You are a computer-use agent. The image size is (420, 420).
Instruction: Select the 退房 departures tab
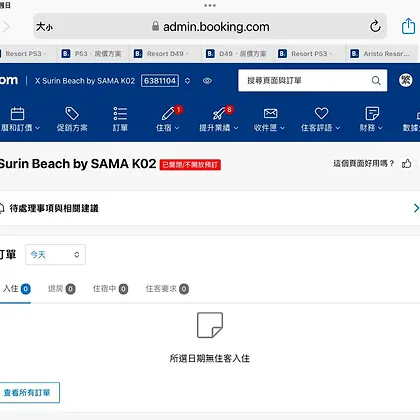coord(61,289)
